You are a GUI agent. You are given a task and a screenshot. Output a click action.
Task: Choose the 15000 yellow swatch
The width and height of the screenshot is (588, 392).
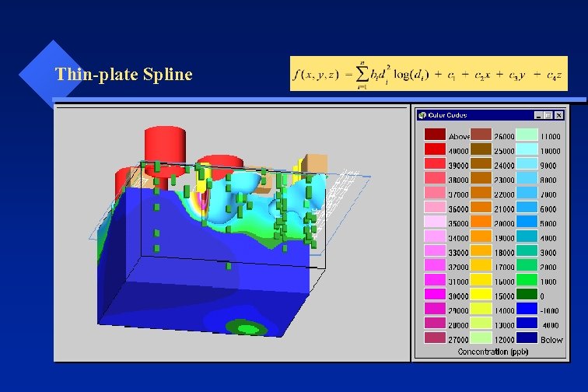click(x=481, y=294)
